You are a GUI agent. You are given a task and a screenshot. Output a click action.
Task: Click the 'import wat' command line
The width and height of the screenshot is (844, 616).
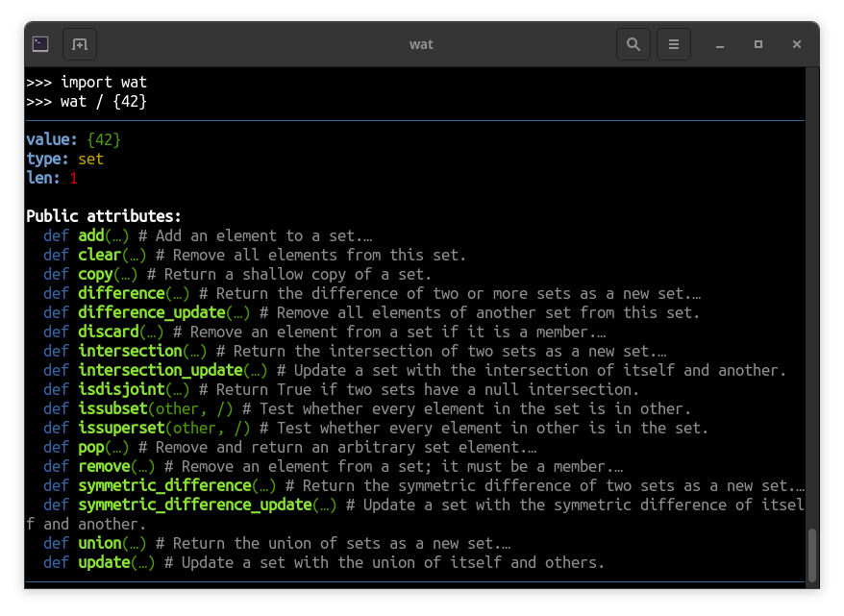[x=87, y=83]
